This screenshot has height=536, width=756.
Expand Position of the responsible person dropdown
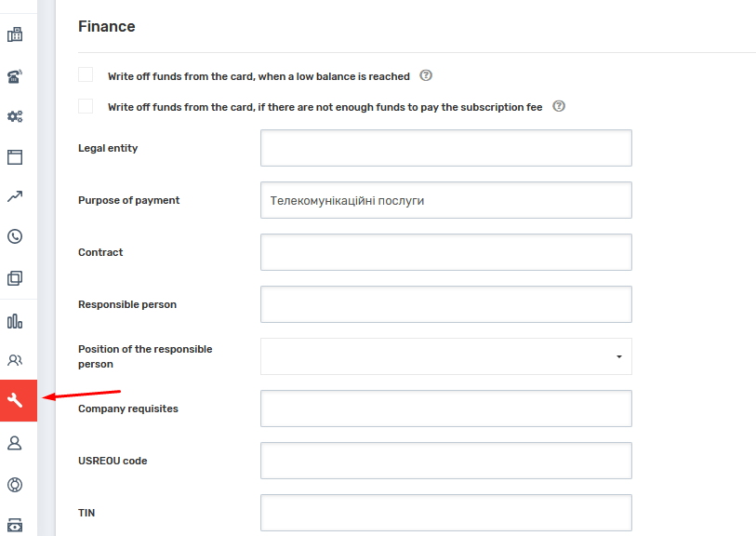(x=446, y=356)
